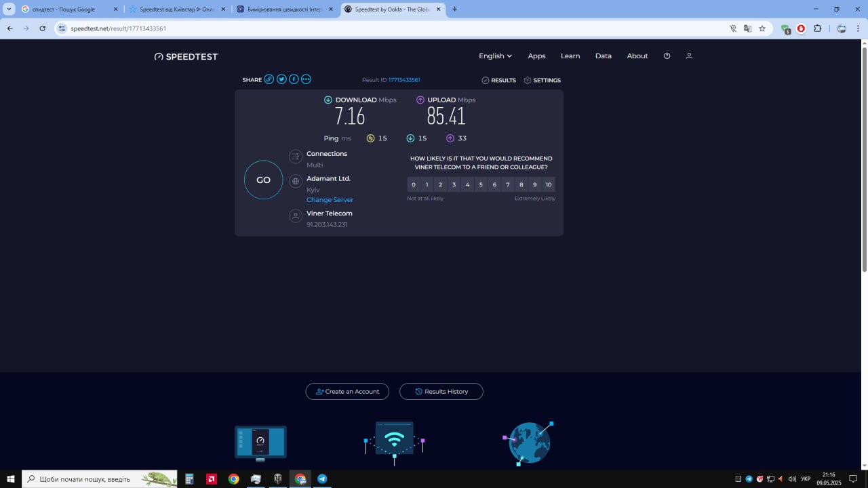Viewport: 868px width, 488px height.
Task: Open the Data menu item
Action: (604, 56)
